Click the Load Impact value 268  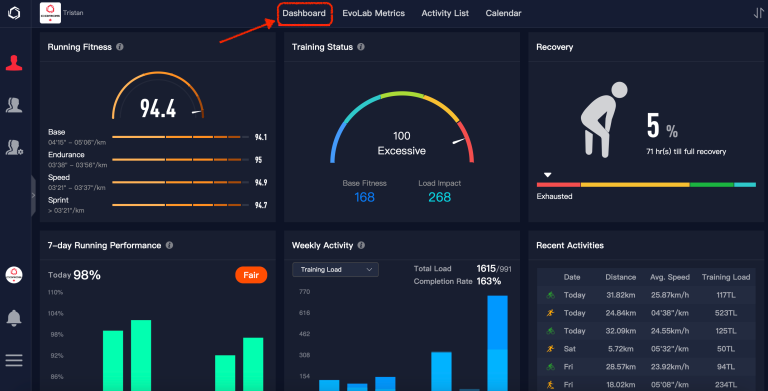point(439,197)
